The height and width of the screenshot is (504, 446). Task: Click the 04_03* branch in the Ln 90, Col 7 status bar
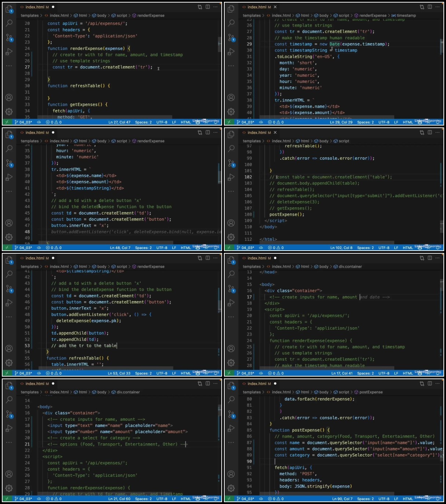pos(246,499)
